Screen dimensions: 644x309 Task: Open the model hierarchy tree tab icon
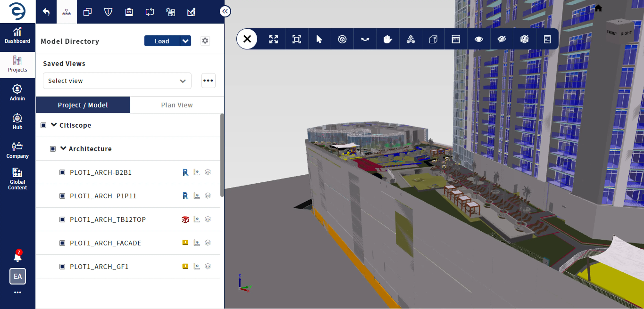coord(67,12)
